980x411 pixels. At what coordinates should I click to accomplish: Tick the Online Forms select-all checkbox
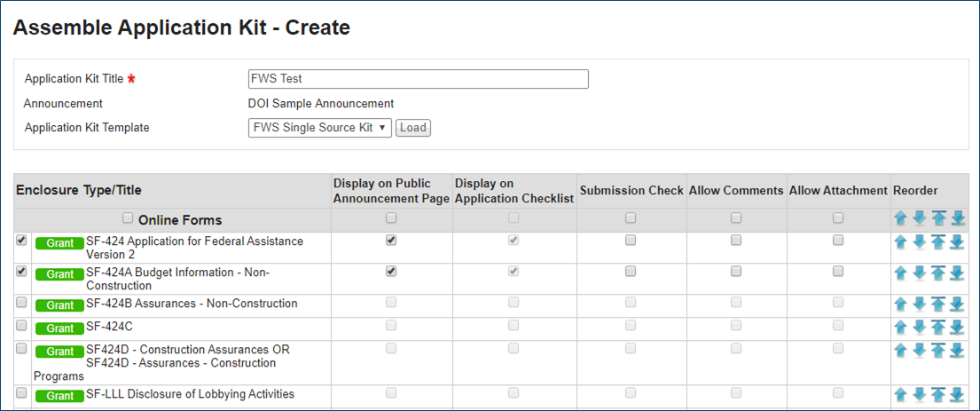129,218
